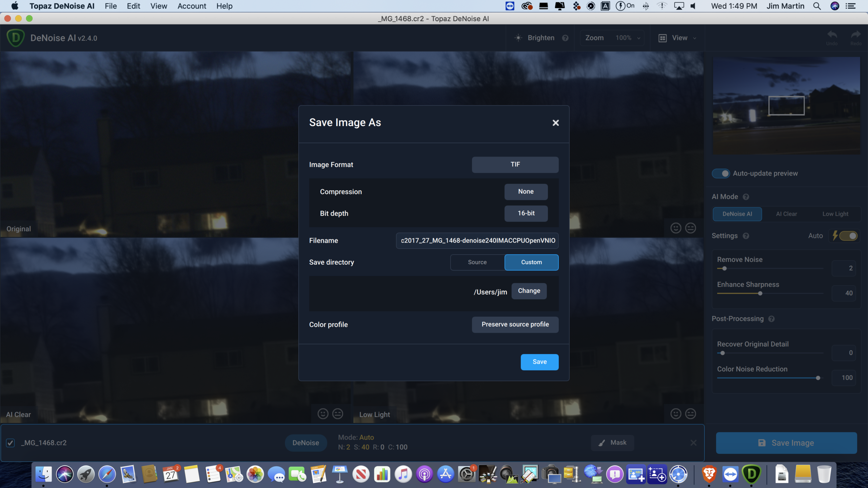Toggle the Auto settings switch

click(x=848, y=236)
